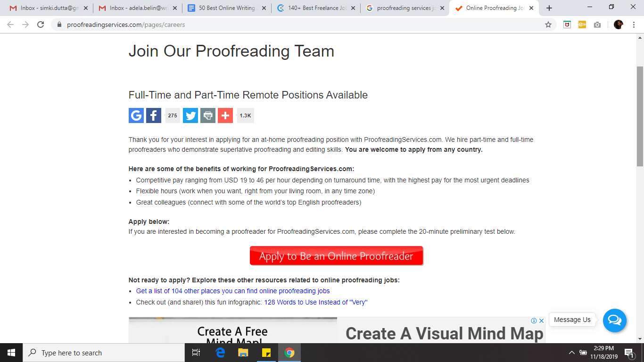Click the Flexible hours bullet text
The width and height of the screenshot is (644, 362).
[x=256, y=191]
